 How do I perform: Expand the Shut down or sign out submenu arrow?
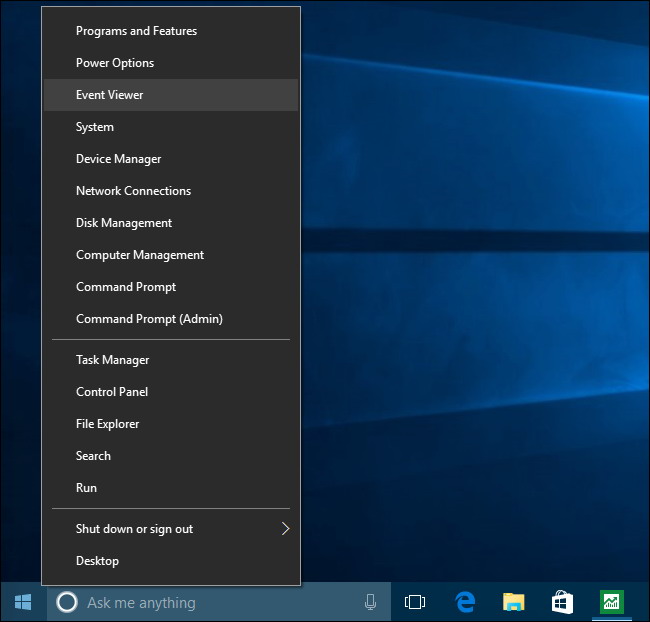(285, 529)
